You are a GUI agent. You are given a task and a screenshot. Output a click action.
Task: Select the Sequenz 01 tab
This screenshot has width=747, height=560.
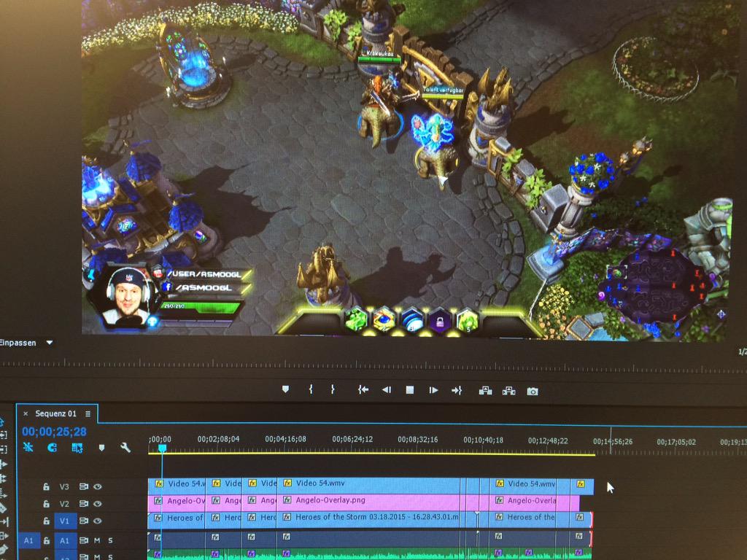point(55,414)
